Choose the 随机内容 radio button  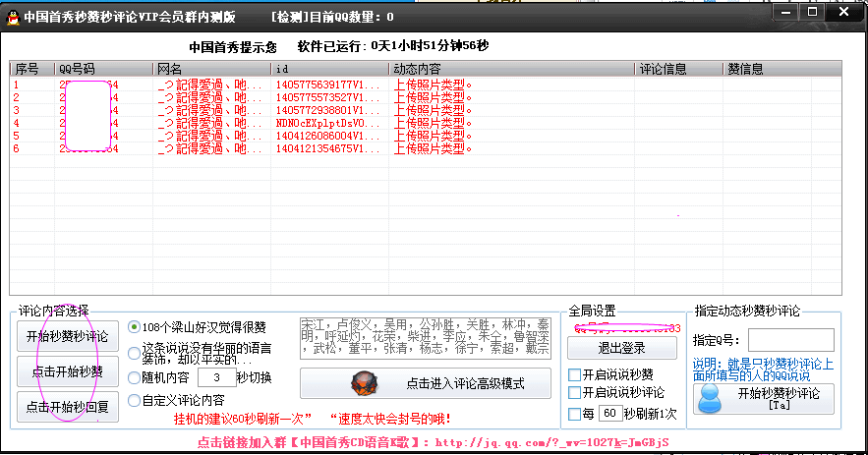point(134,378)
